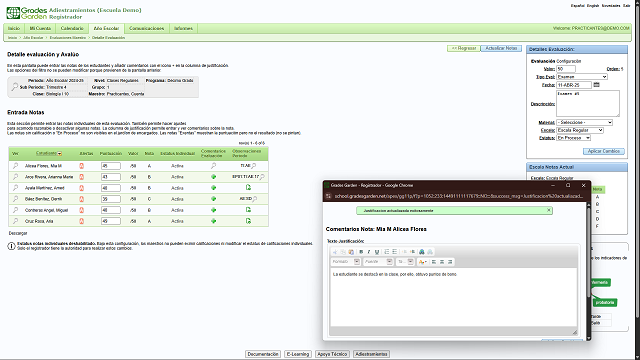This screenshot has width=640, height=360.
Task: Click the Descripción text area
Action: pos(588,103)
